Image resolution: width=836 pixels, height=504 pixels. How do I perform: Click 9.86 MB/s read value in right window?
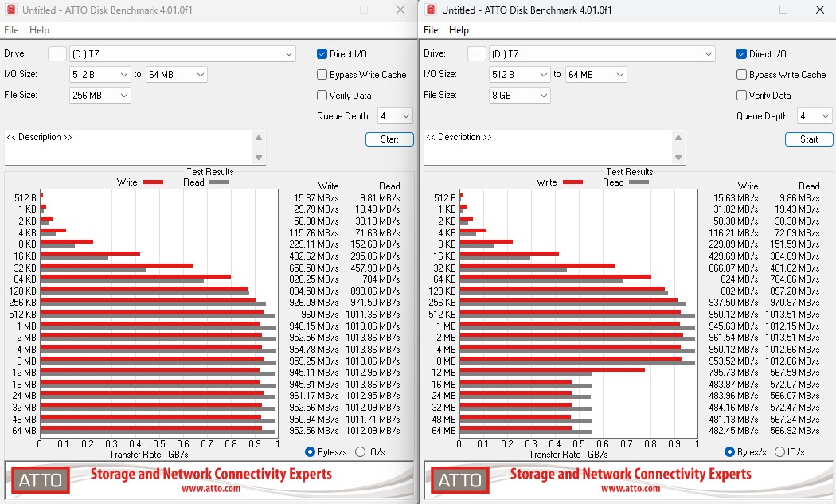click(x=799, y=198)
